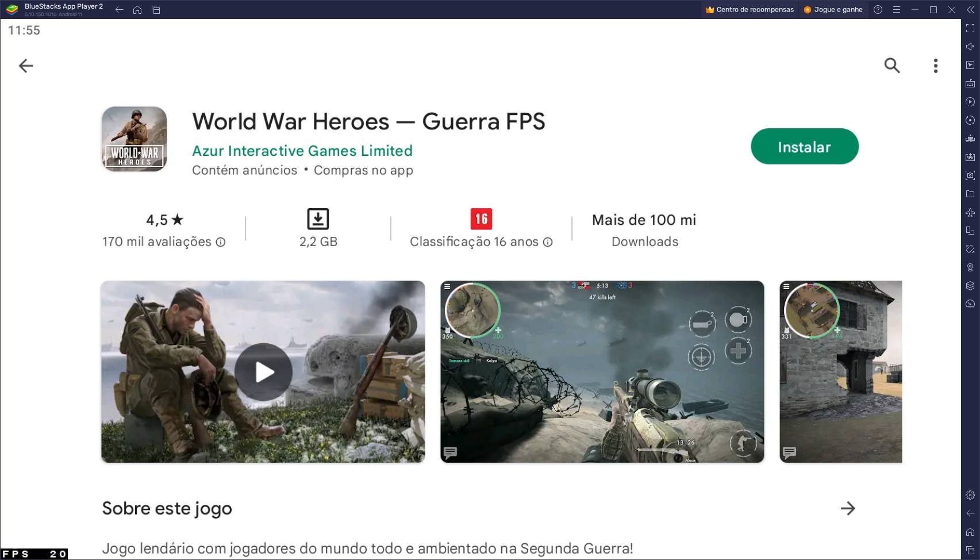
Task: Open the gauge-shaped sidebar icon below the layers icon
Action: pyautogui.click(x=970, y=304)
